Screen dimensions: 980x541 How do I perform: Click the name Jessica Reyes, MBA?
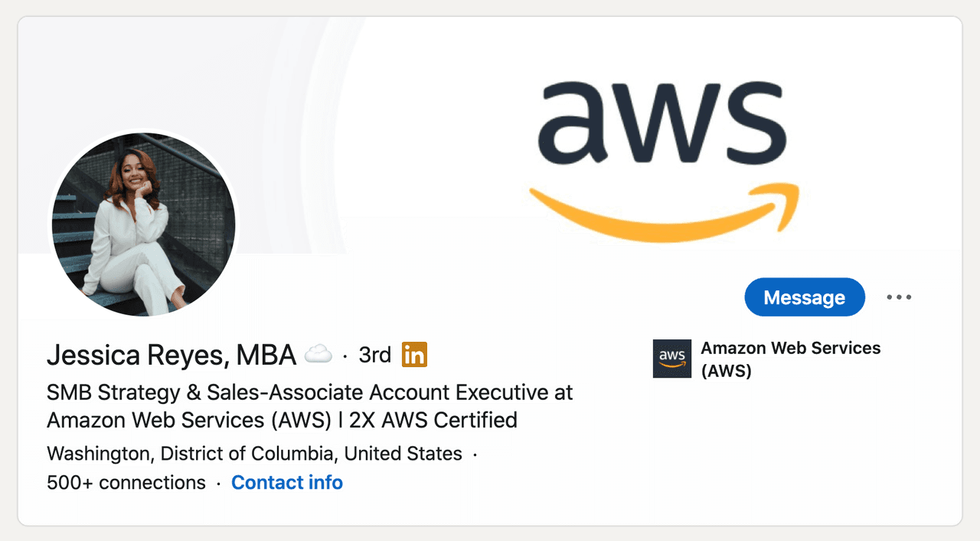coord(171,355)
